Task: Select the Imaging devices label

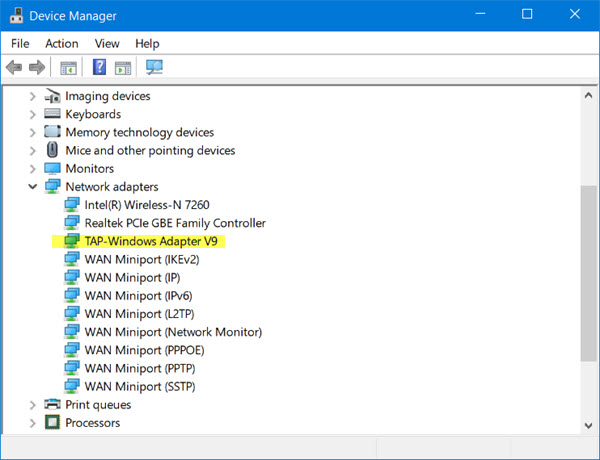Action: [x=108, y=96]
